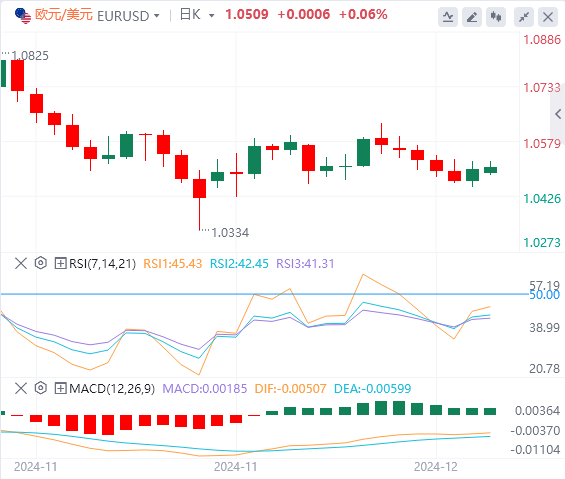Expand side panel with left chevron
This screenshot has height=479, width=565.
click(558, 114)
